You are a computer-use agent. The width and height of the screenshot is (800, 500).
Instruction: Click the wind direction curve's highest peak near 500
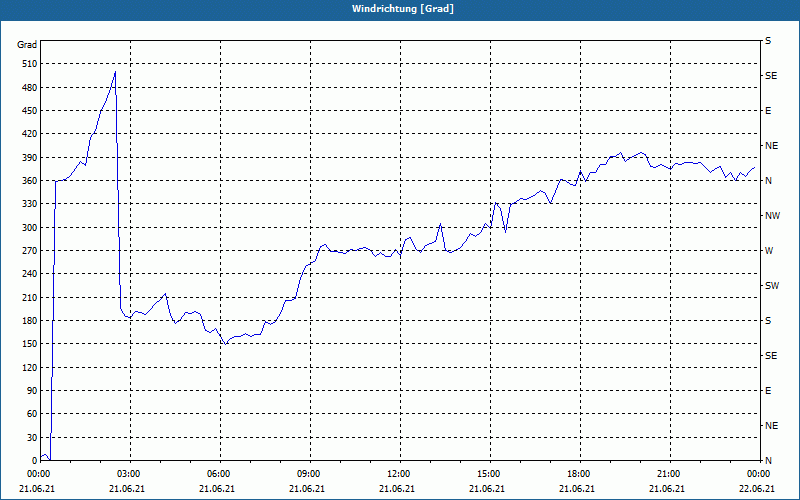pyautogui.click(x=115, y=72)
